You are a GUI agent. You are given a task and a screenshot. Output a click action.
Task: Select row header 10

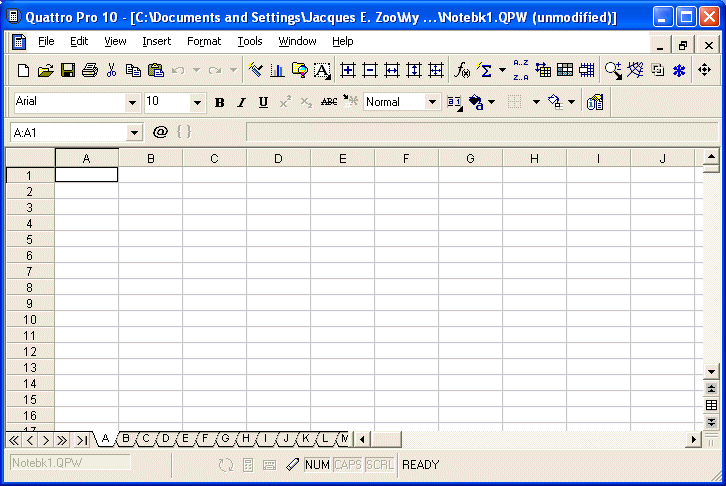(30, 319)
